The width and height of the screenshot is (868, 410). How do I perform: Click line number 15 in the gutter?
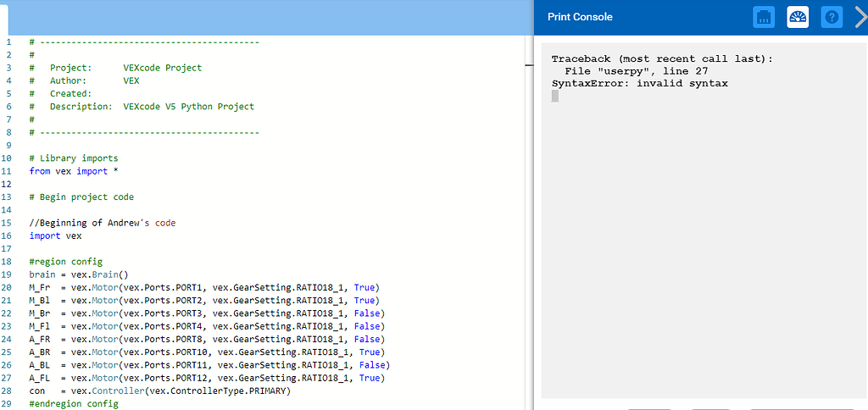(8, 223)
